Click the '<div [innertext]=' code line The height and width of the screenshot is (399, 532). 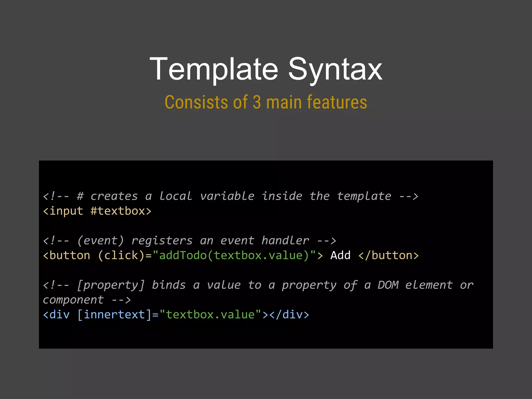tap(176, 315)
